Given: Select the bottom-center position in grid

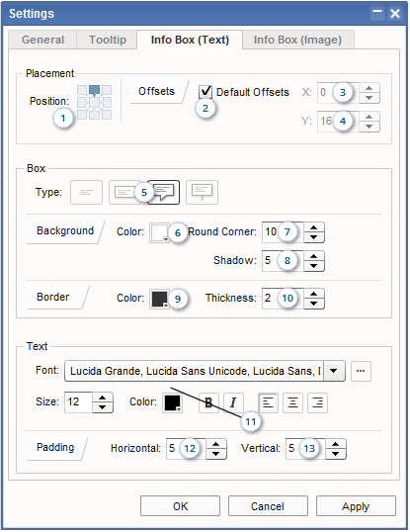Looking at the screenshot, I should (x=95, y=115).
